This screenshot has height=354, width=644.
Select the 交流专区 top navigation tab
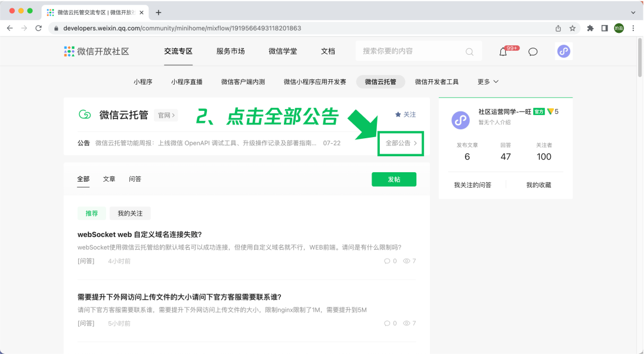[178, 51]
